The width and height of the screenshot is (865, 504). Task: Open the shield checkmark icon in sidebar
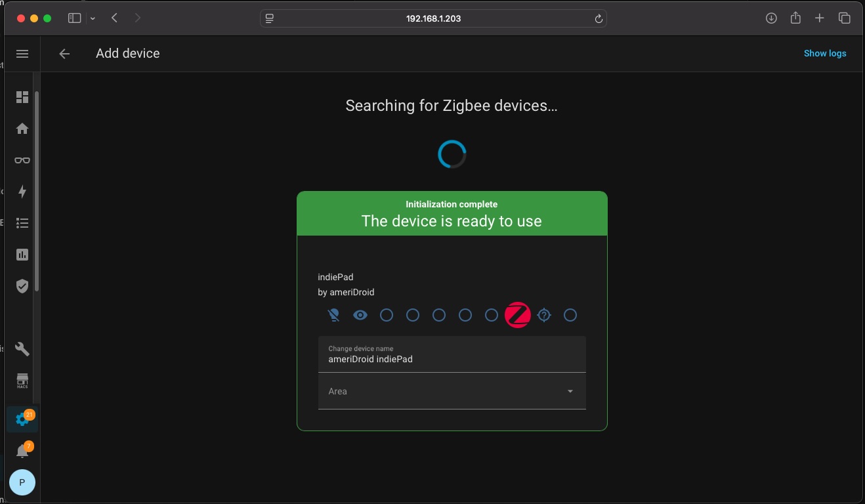coord(22,286)
